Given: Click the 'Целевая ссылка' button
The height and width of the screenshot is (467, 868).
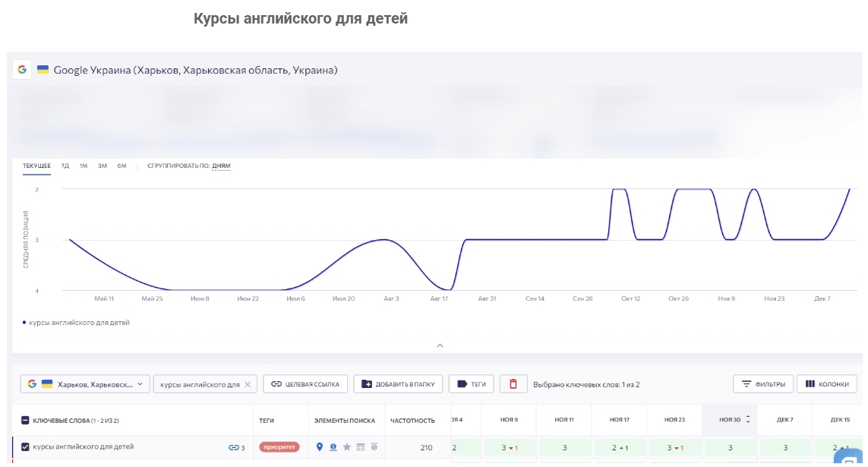Looking at the screenshot, I should (x=305, y=384).
